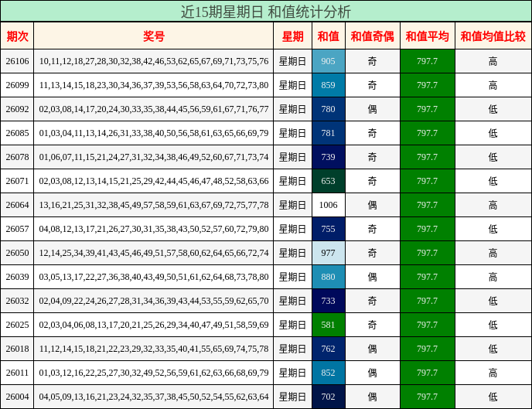The image size is (532, 409).
Task: Click the sum value cell 880
Action: coord(329,277)
